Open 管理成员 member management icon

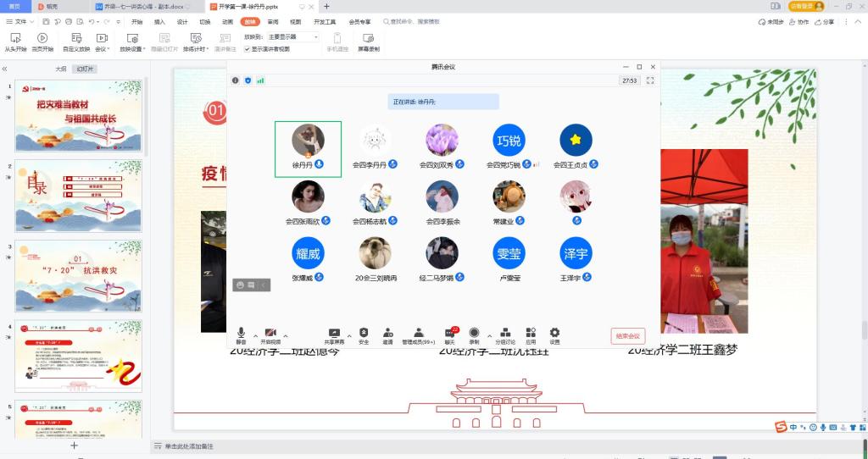(418, 333)
